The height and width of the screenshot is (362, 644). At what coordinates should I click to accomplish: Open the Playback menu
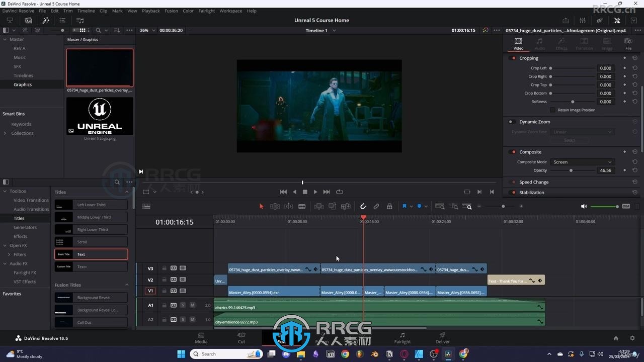[151, 11]
